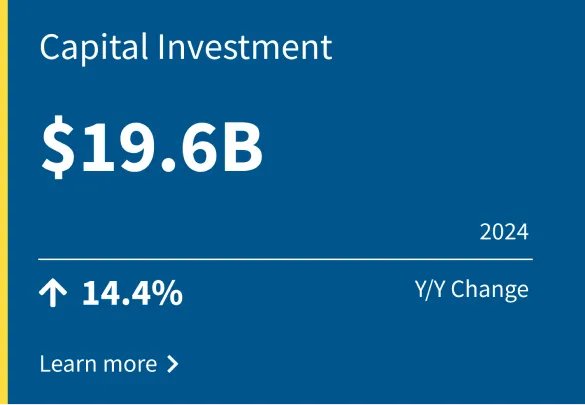Click the letter B in $19.6B

click(243, 147)
